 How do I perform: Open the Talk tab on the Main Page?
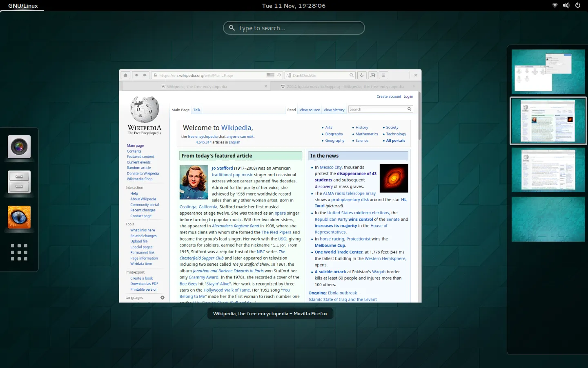coord(196,110)
